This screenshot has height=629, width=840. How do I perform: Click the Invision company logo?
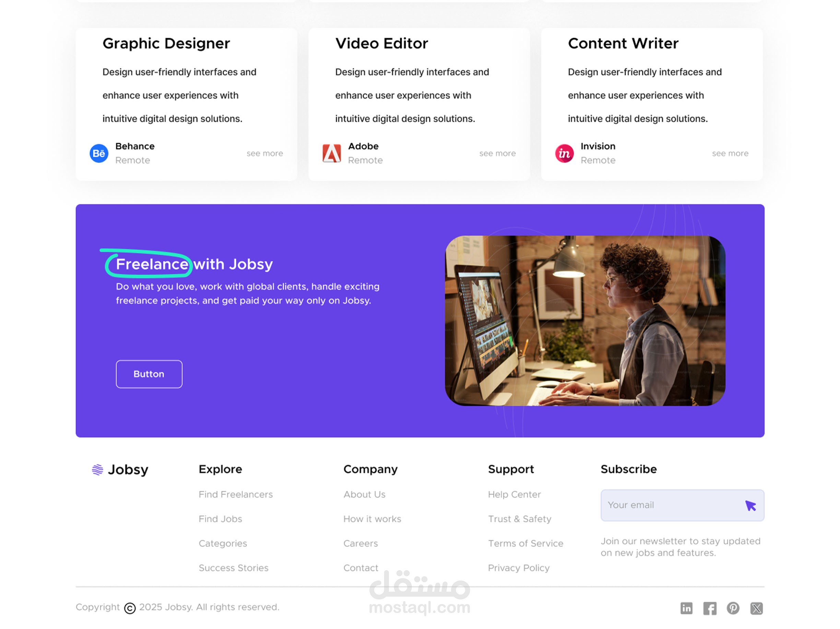(x=564, y=153)
